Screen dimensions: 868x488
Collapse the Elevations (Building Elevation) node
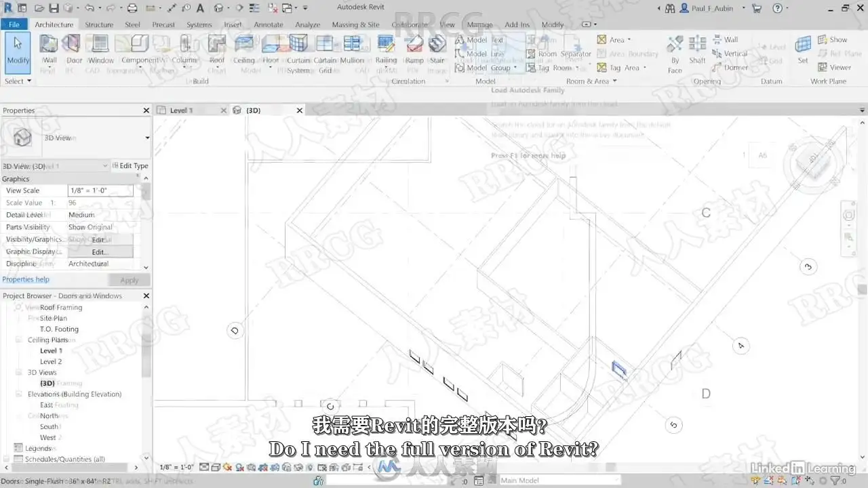point(18,394)
